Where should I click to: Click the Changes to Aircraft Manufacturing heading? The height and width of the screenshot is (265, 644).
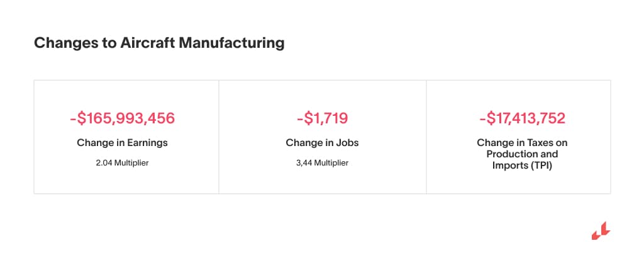pos(158,43)
